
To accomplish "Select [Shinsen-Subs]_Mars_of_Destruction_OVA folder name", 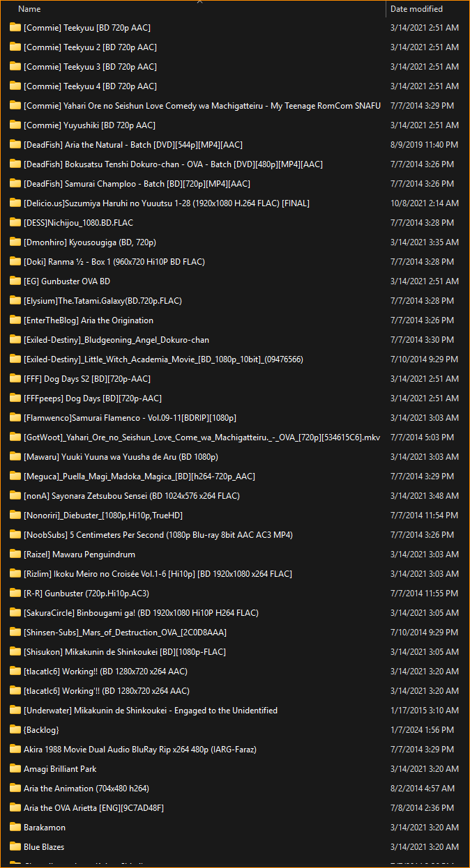I will point(125,633).
